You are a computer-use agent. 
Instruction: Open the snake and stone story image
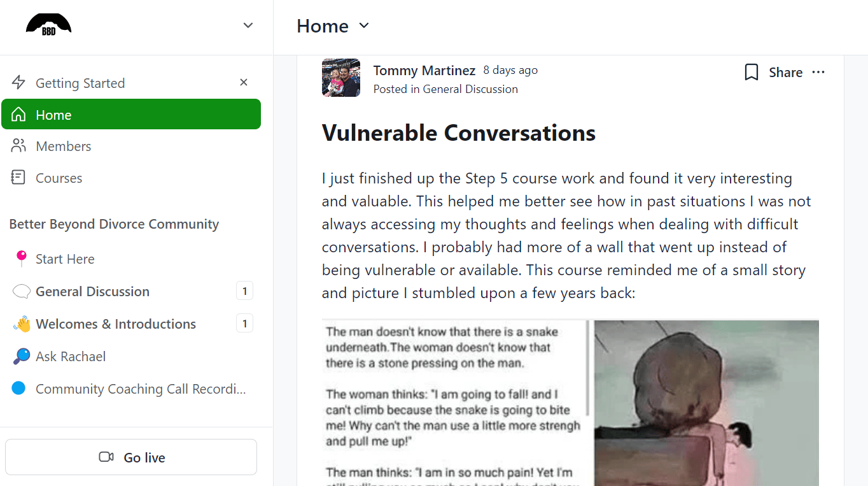pos(570,403)
